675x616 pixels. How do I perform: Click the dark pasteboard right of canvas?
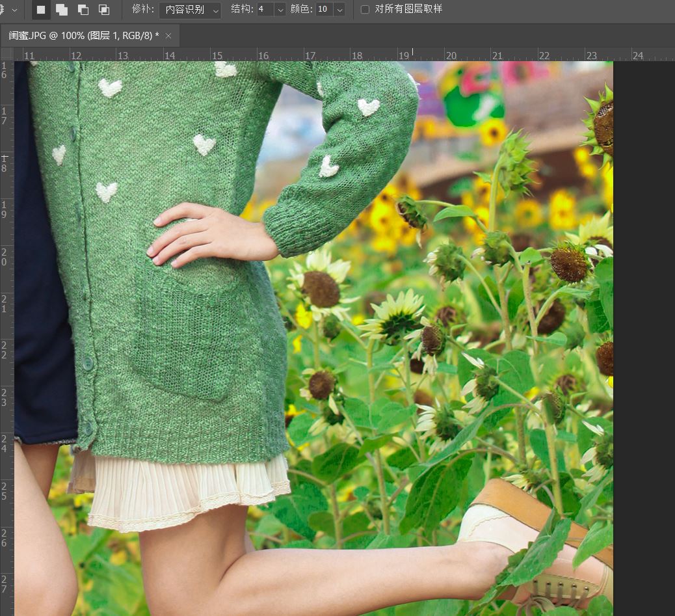pos(644,325)
